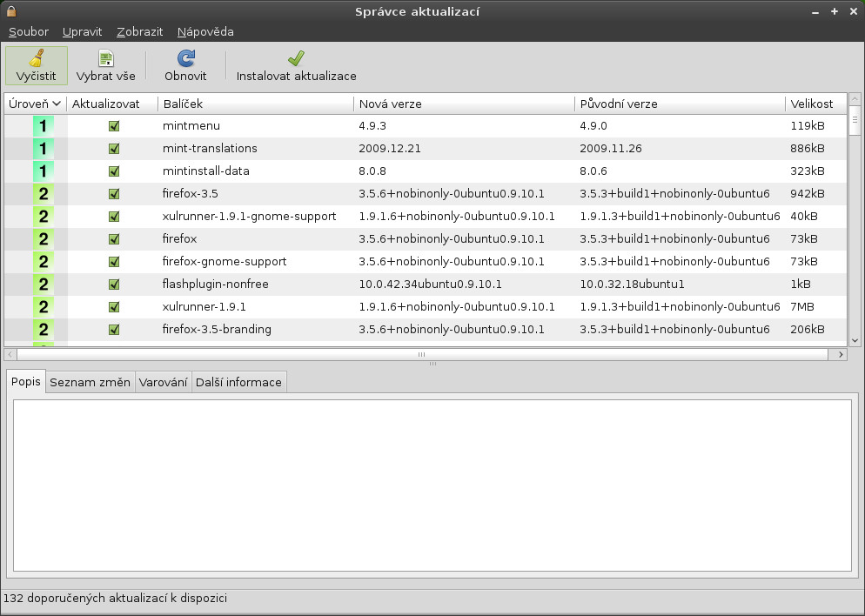The width and height of the screenshot is (865, 616).
Task: Click the pane divider grip handle
Action: (432, 364)
